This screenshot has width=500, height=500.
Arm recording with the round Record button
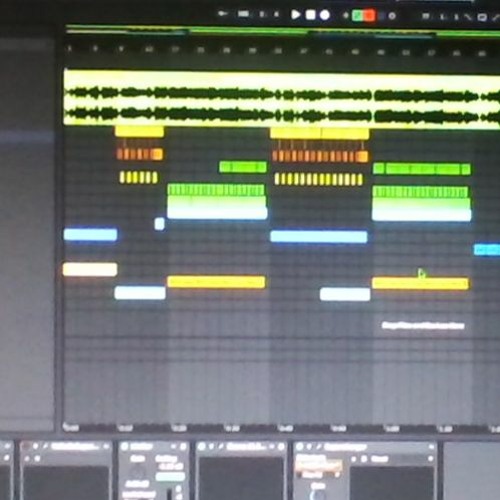point(325,15)
